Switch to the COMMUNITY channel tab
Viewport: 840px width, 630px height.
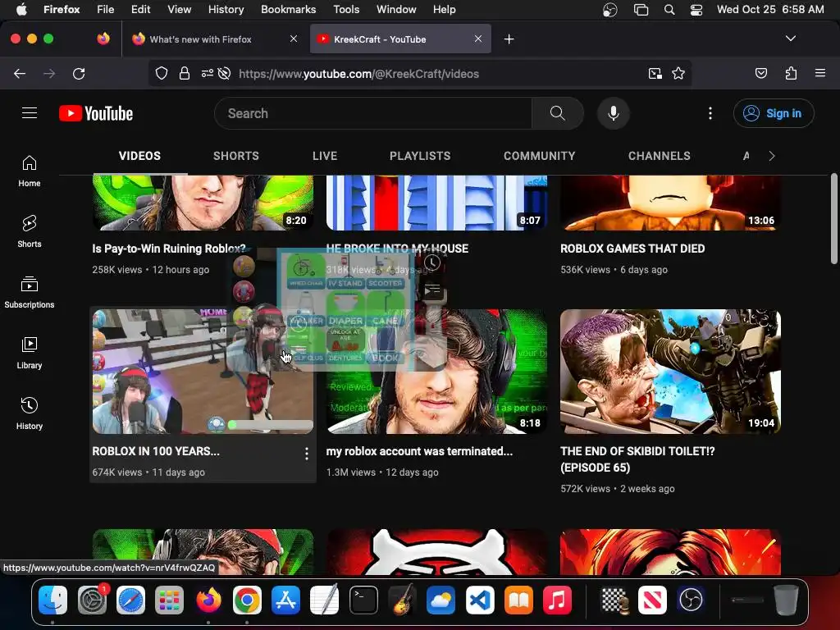click(540, 156)
